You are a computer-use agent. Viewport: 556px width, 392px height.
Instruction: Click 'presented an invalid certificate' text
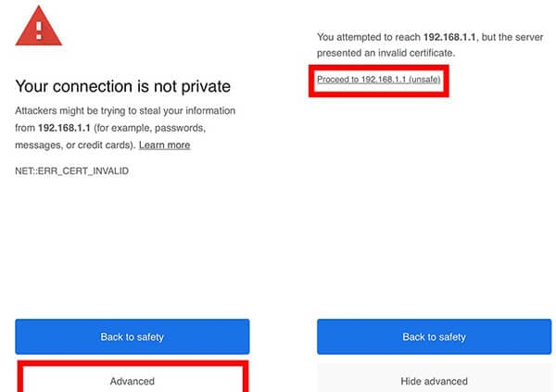(385, 53)
